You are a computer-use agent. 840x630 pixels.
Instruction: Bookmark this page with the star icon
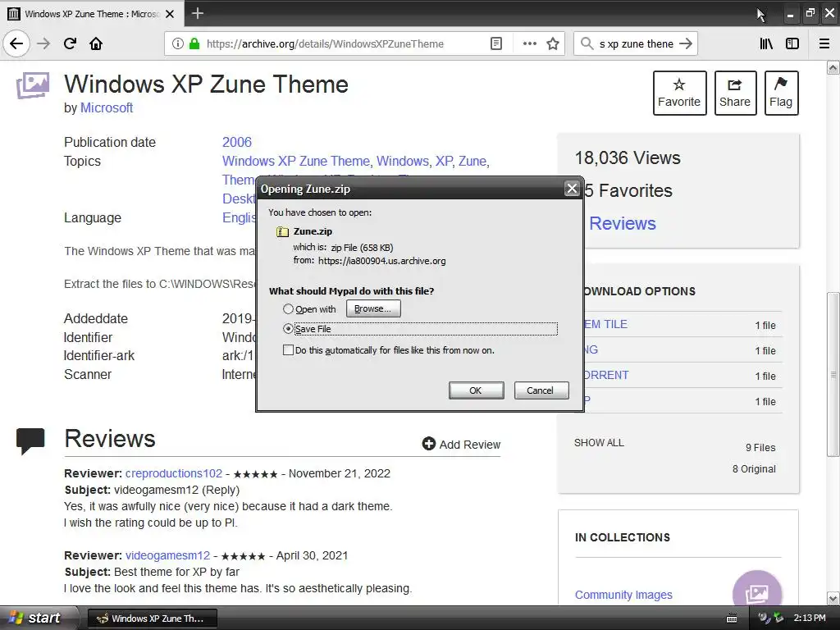(x=553, y=43)
